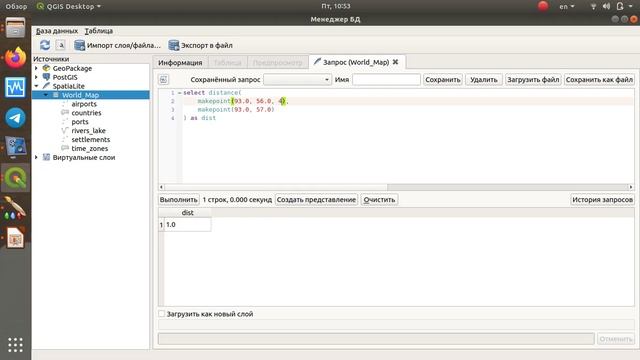Viewport: 640px width, 360px height.
Task: Open the document app in the dock
Action: (16, 238)
